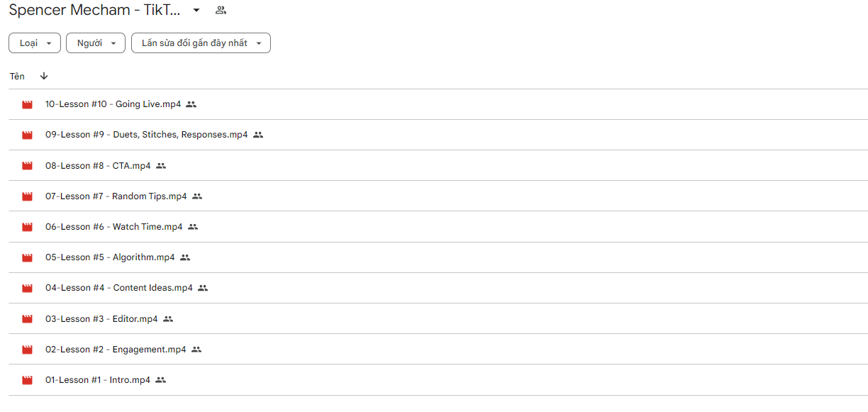Click the shared icon beside the folder title
This screenshot has height=412, width=868.
(x=221, y=11)
